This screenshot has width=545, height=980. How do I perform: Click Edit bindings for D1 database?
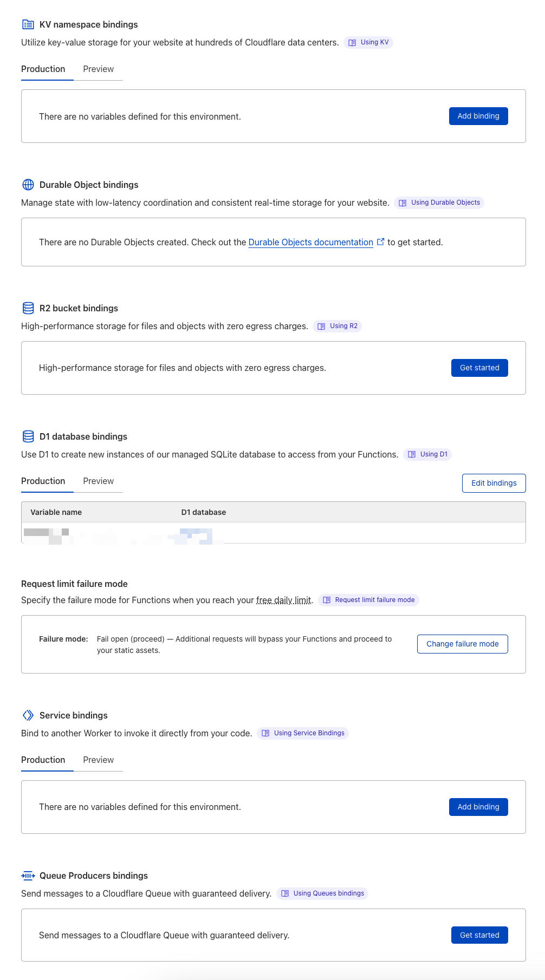494,483
